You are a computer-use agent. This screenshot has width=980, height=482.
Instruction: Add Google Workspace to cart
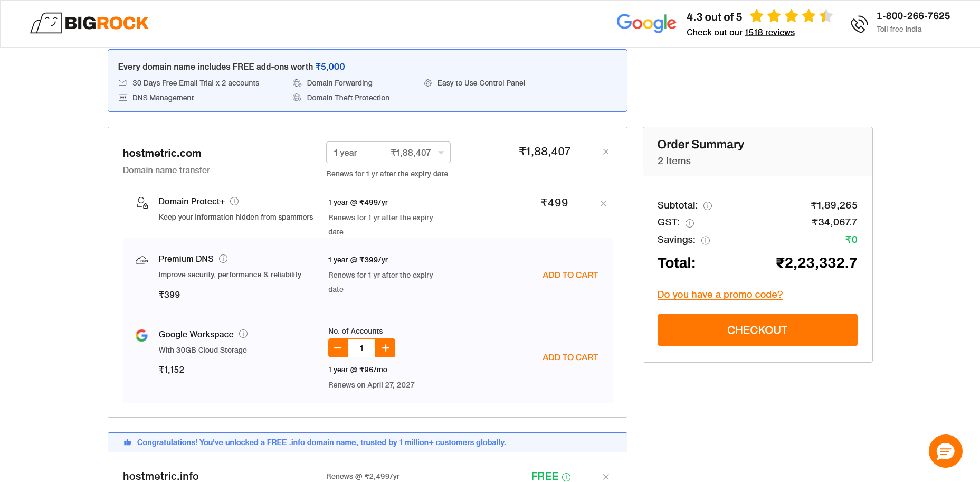[x=570, y=357]
